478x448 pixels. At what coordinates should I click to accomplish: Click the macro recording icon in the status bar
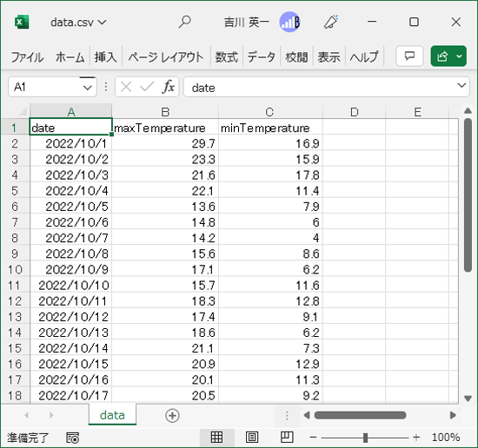coord(72,438)
